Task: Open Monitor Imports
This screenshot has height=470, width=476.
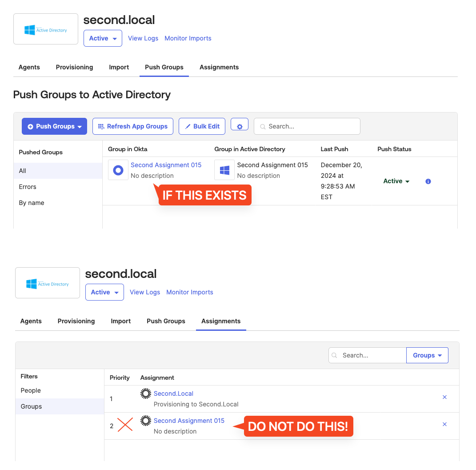Action: coord(188,38)
